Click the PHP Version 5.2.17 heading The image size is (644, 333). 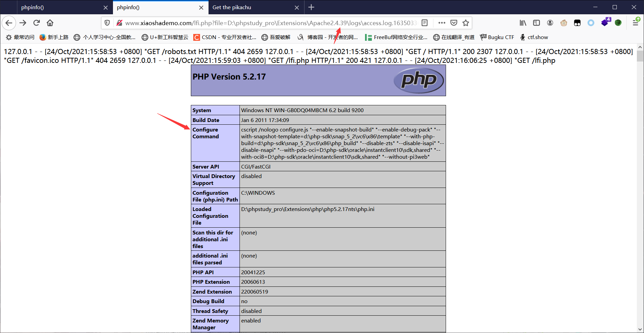click(229, 77)
